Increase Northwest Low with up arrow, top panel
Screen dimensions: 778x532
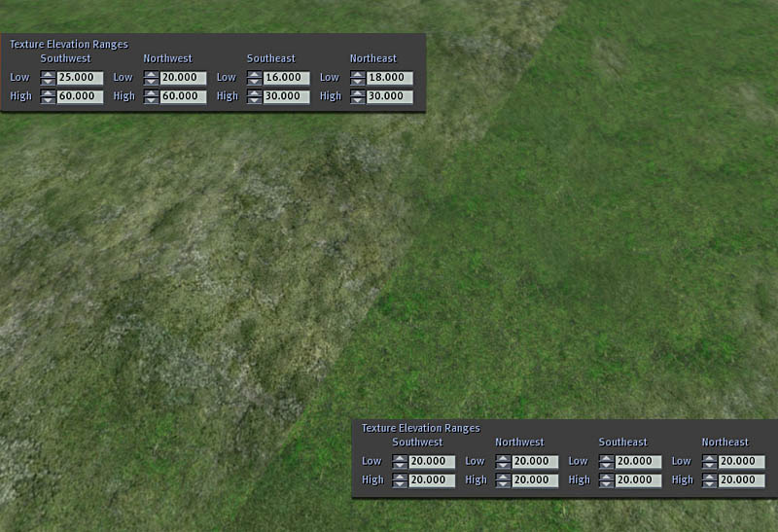(x=152, y=75)
